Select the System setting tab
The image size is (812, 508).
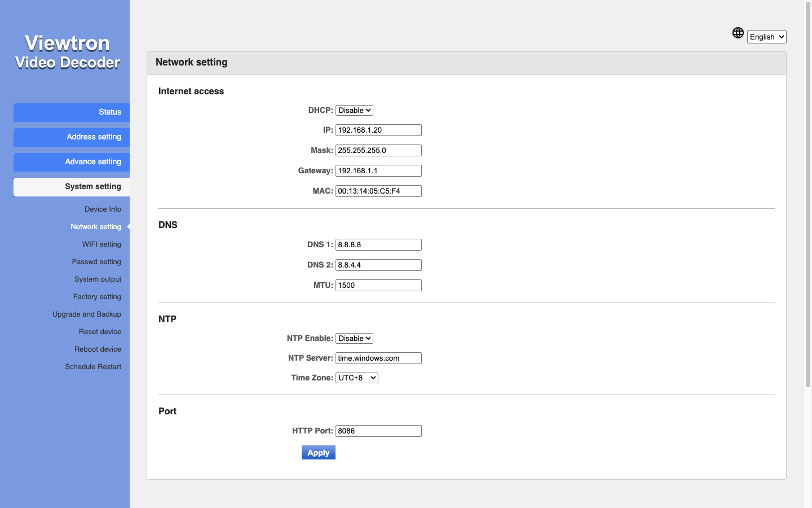pyautogui.click(x=72, y=187)
